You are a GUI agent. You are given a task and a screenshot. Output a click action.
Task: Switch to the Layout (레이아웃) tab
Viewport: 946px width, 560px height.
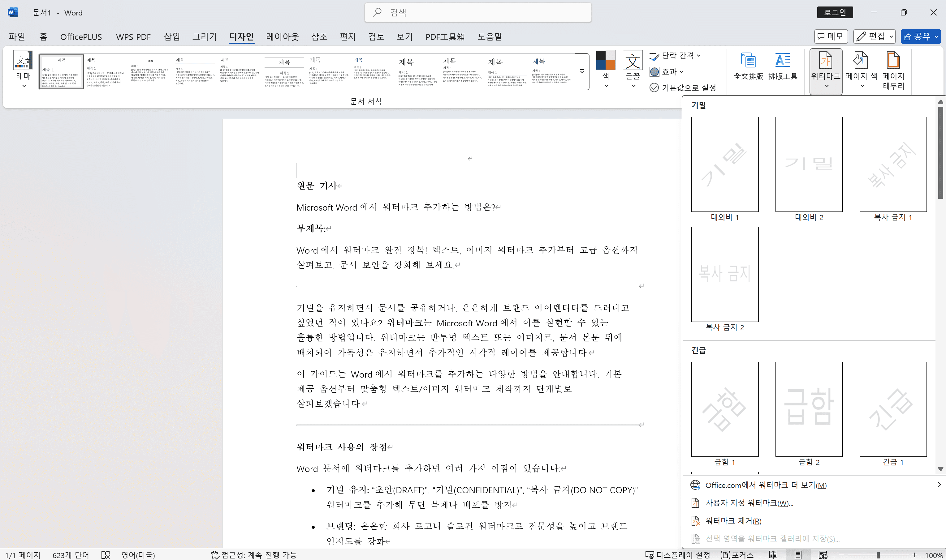[282, 36]
